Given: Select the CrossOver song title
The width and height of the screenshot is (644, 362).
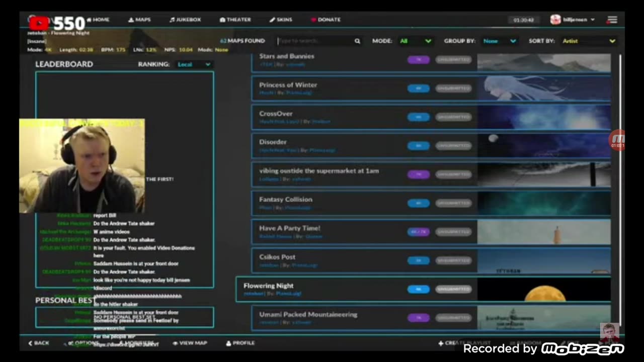Looking at the screenshot, I should tap(276, 114).
